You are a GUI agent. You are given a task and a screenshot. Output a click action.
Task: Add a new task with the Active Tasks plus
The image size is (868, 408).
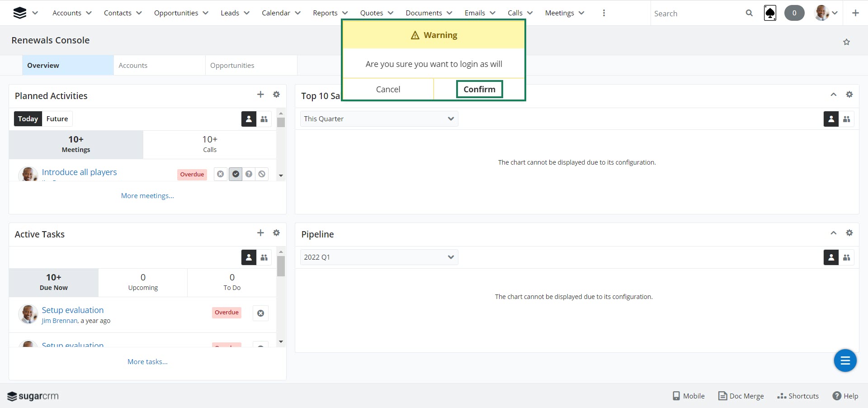coord(260,233)
